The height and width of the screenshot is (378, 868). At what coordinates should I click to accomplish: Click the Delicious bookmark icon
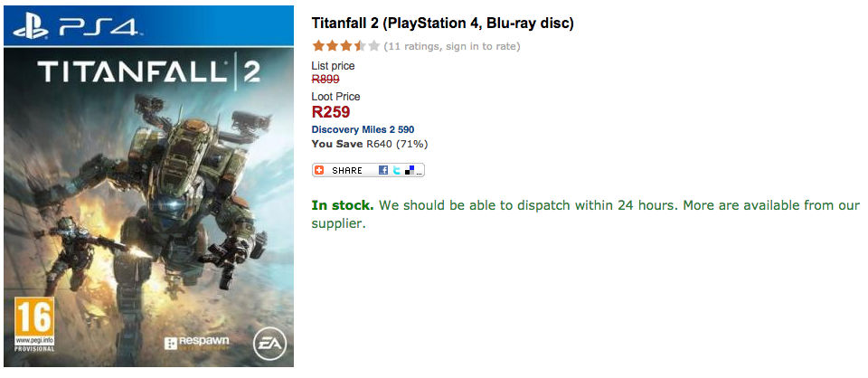click(409, 170)
